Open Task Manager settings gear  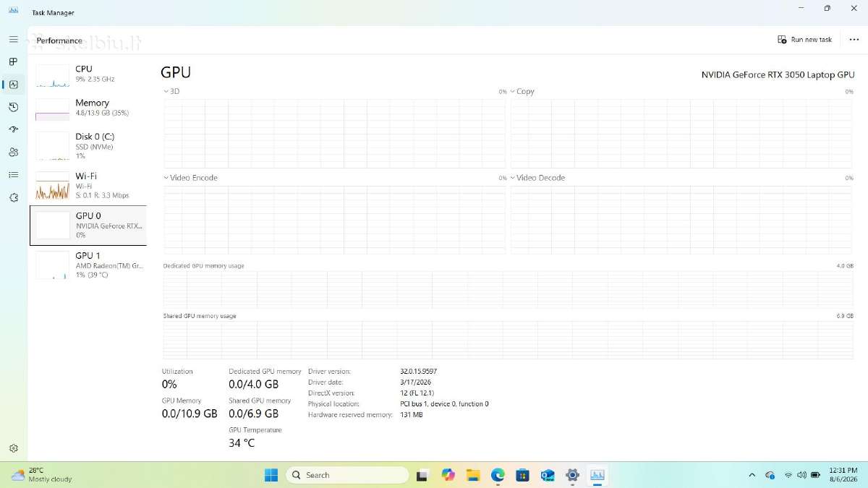(x=13, y=448)
